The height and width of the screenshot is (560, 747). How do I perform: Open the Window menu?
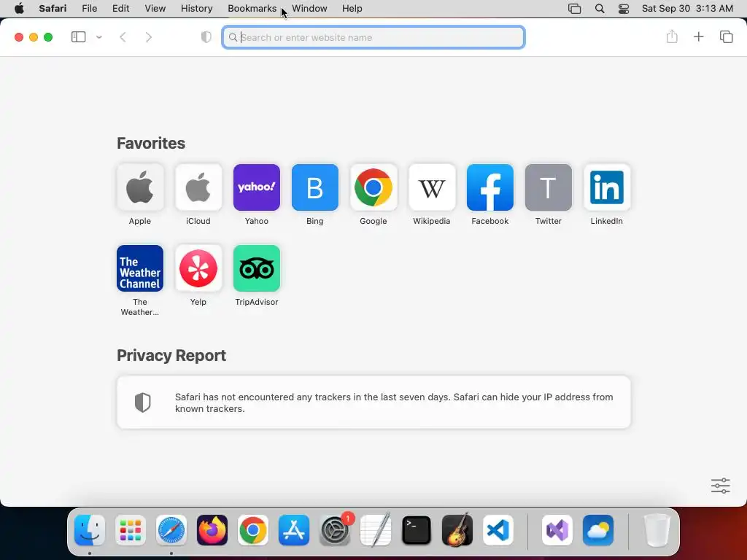pos(309,9)
